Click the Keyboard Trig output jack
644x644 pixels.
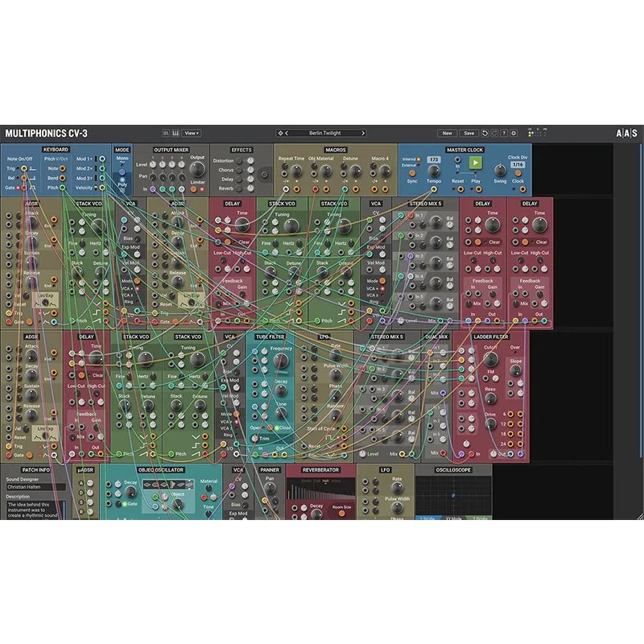24,168
